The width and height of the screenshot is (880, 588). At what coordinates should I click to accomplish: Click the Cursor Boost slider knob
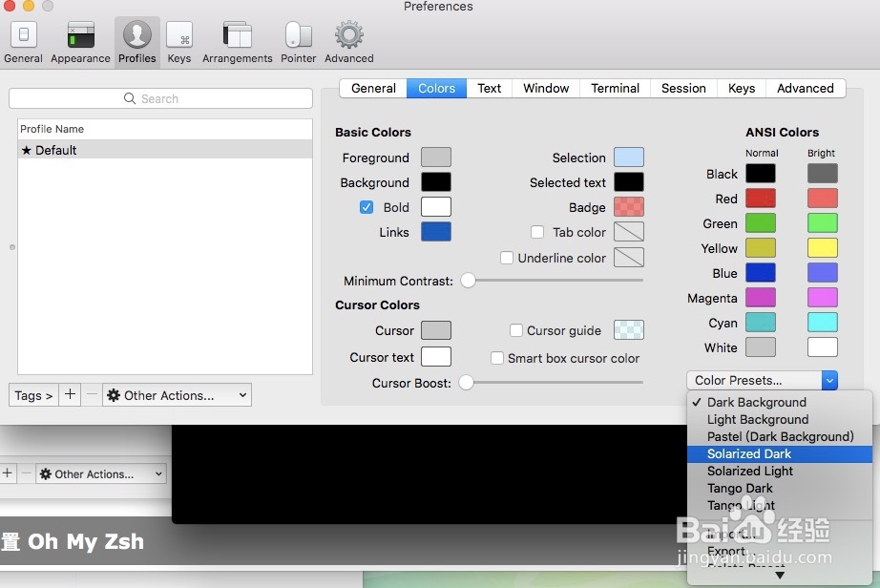[x=467, y=382]
